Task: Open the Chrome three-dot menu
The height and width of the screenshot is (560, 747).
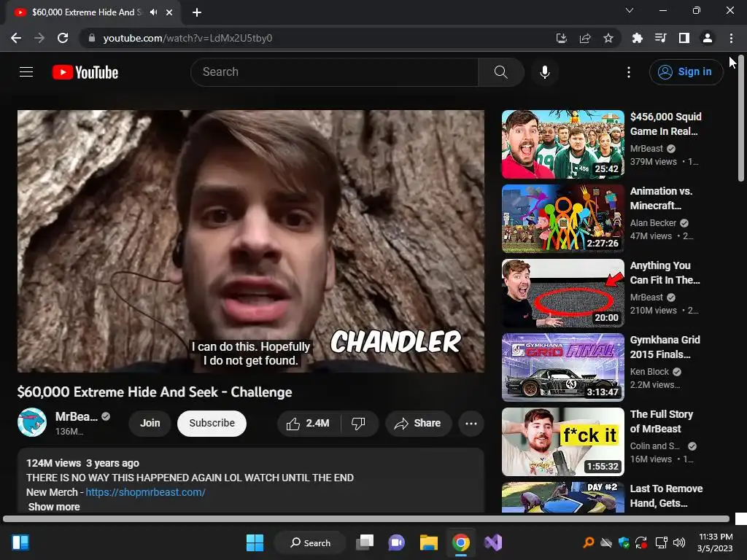Action: click(x=731, y=38)
